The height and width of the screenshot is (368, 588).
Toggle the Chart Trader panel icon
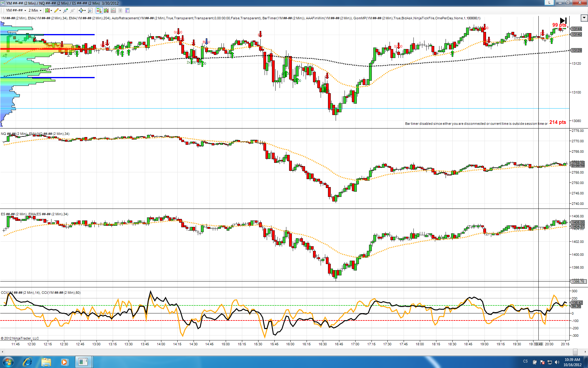99,10
